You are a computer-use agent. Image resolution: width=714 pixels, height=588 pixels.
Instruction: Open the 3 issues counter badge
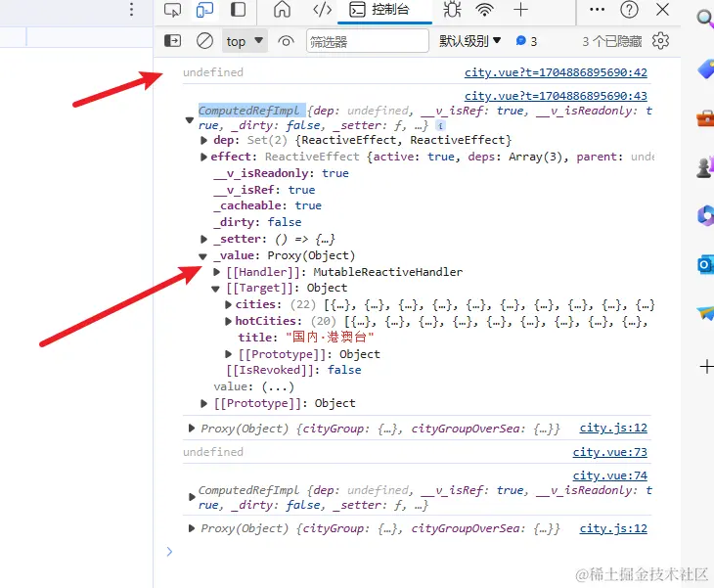pyautogui.click(x=526, y=41)
